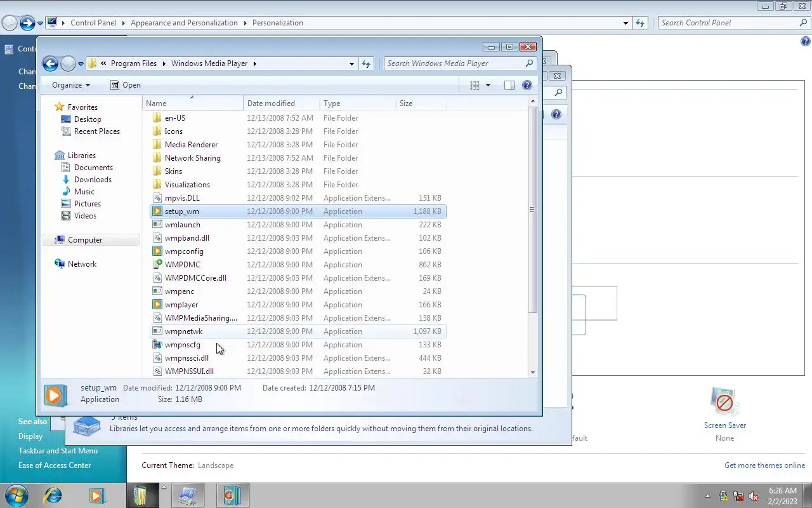Click the Open toolbar button
Screen dimensions: 812x508
(126, 85)
